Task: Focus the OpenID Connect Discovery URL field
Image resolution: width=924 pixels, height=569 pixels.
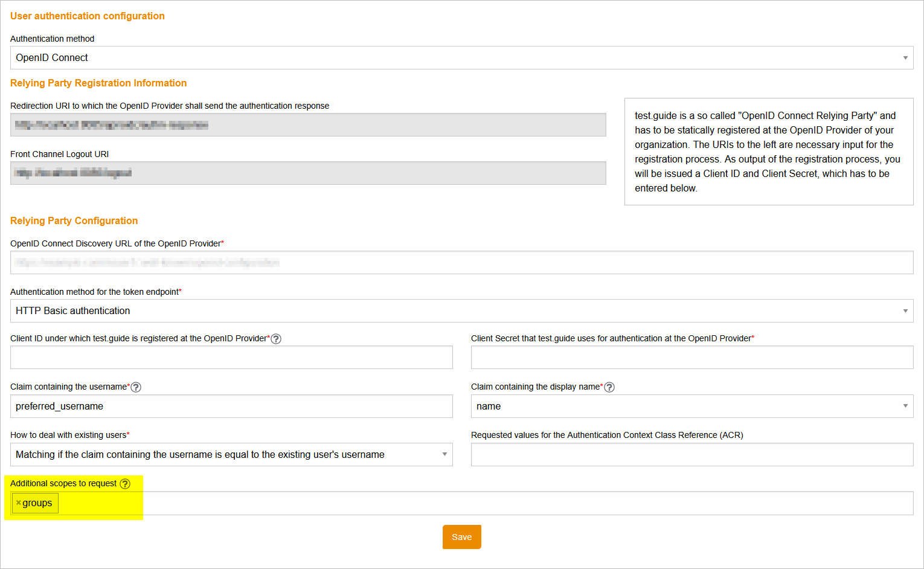Action: (461, 263)
